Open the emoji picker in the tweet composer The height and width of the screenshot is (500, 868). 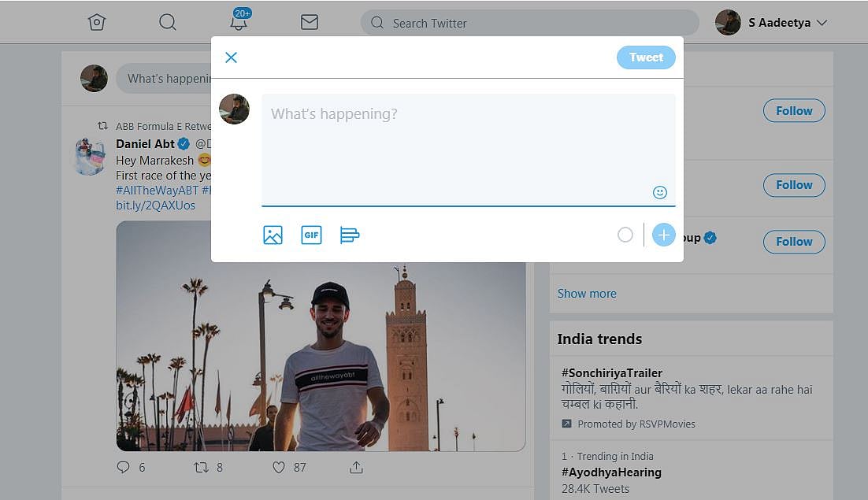660,191
